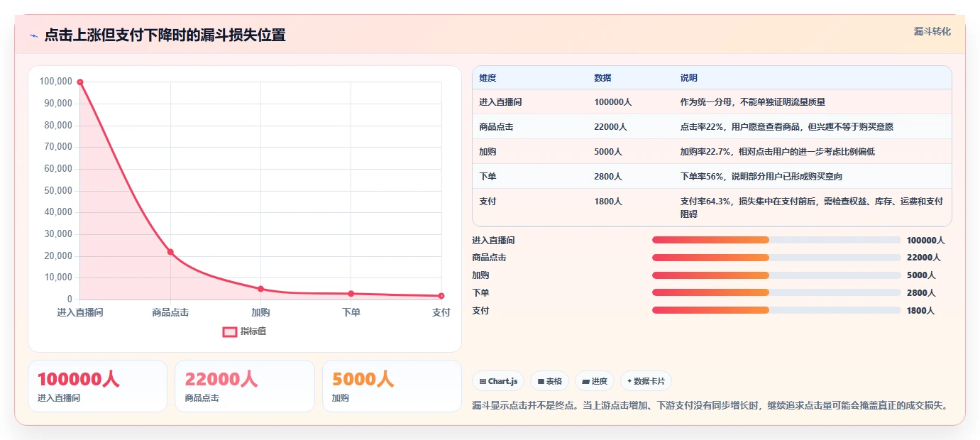980x440 pixels.
Task: Click the 点击率22% description cell
Action: tap(812, 126)
